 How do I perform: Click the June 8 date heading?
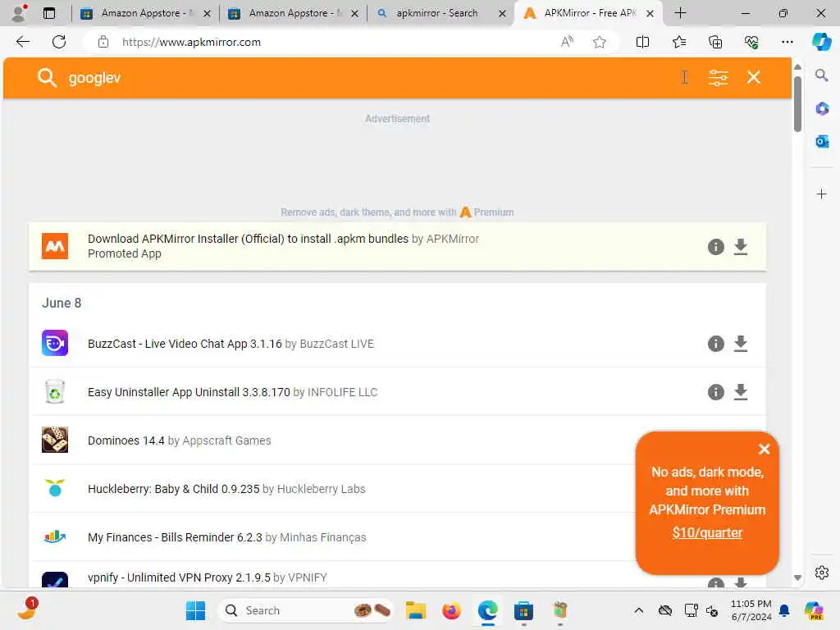[62, 304]
